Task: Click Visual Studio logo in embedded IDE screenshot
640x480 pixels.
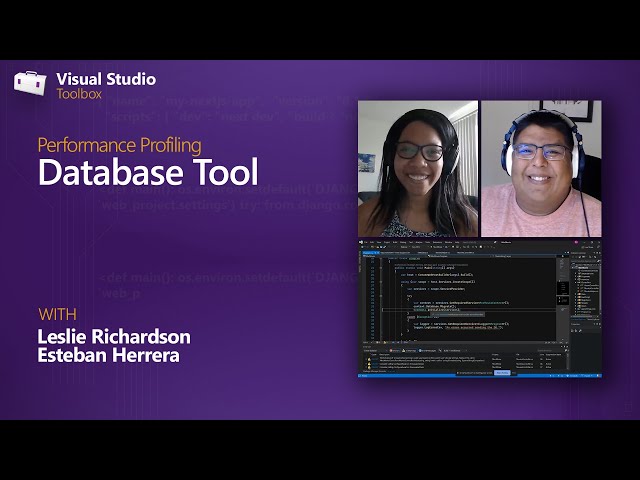Action: coord(361,242)
